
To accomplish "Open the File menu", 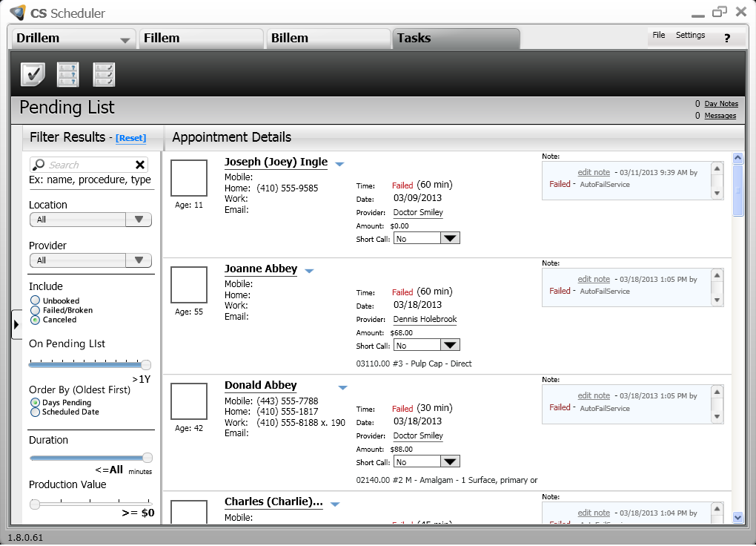I will pos(659,35).
